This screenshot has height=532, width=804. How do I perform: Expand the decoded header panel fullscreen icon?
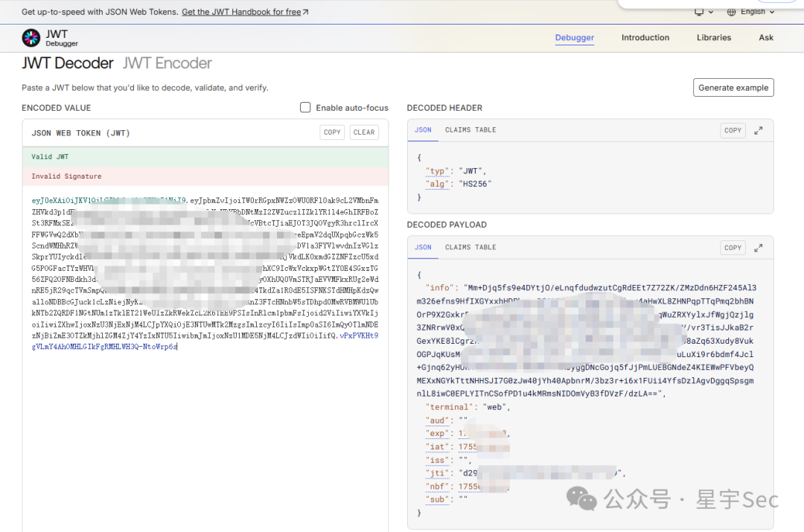[x=759, y=131]
